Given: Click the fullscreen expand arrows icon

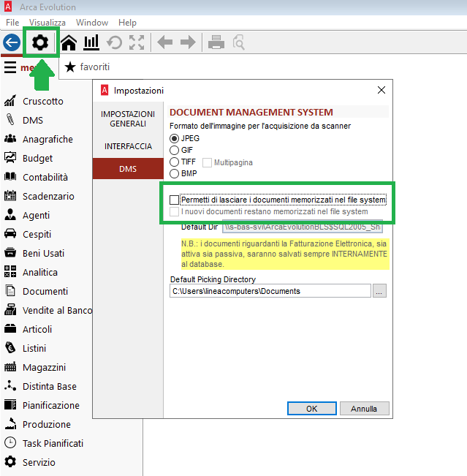Looking at the screenshot, I should pyautogui.click(x=137, y=43).
